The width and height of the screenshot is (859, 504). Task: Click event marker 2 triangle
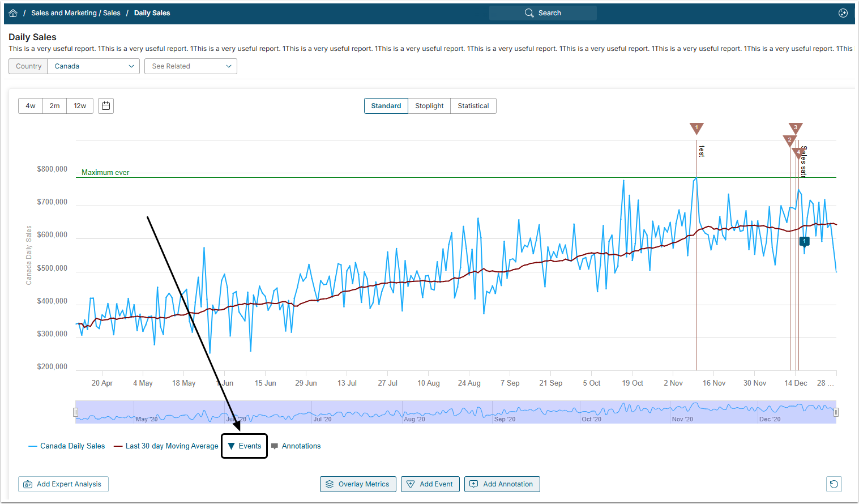click(x=789, y=140)
